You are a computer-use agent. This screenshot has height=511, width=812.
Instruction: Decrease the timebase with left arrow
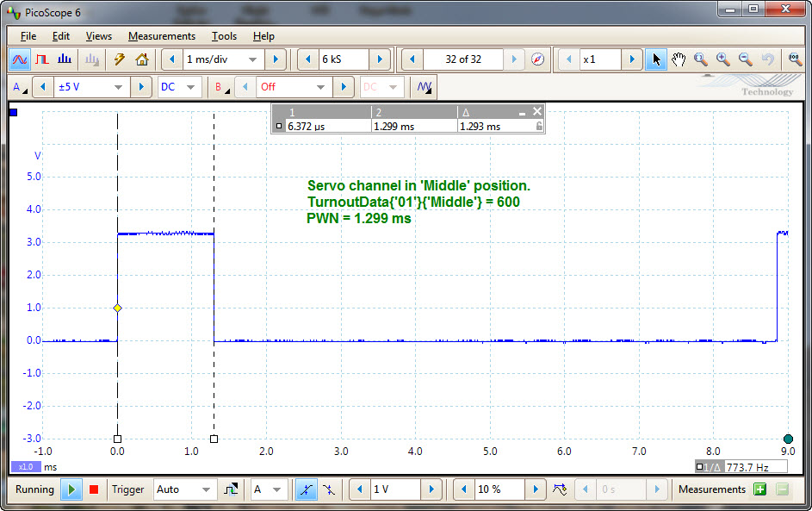(172, 59)
